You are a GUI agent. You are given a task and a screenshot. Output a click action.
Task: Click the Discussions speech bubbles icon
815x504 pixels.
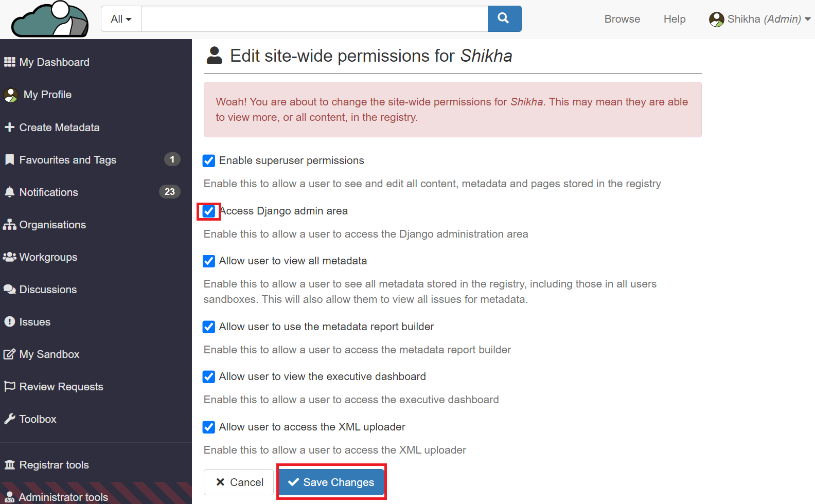9,290
